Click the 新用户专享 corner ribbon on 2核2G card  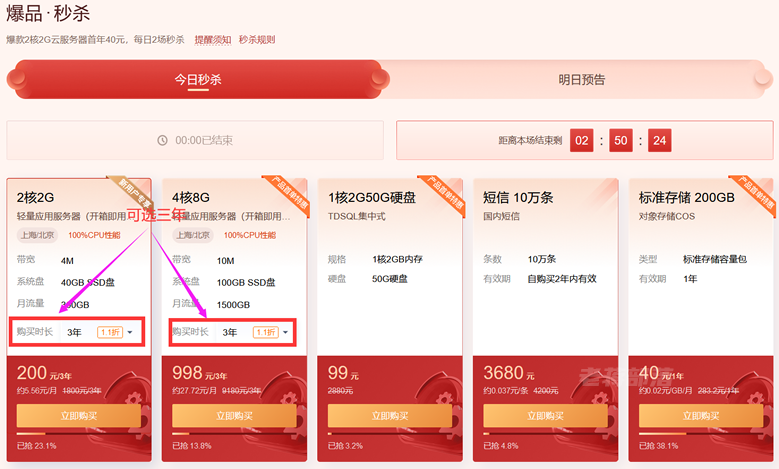[134, 191]
